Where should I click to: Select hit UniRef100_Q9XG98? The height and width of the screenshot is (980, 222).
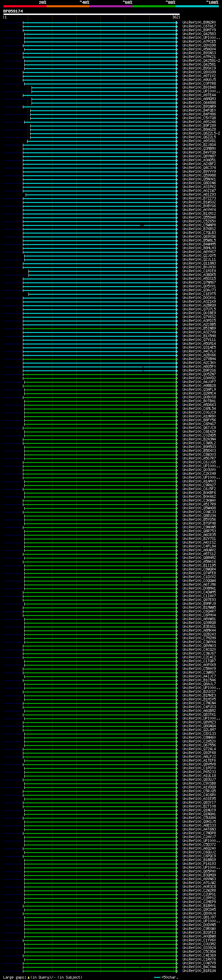199,45
